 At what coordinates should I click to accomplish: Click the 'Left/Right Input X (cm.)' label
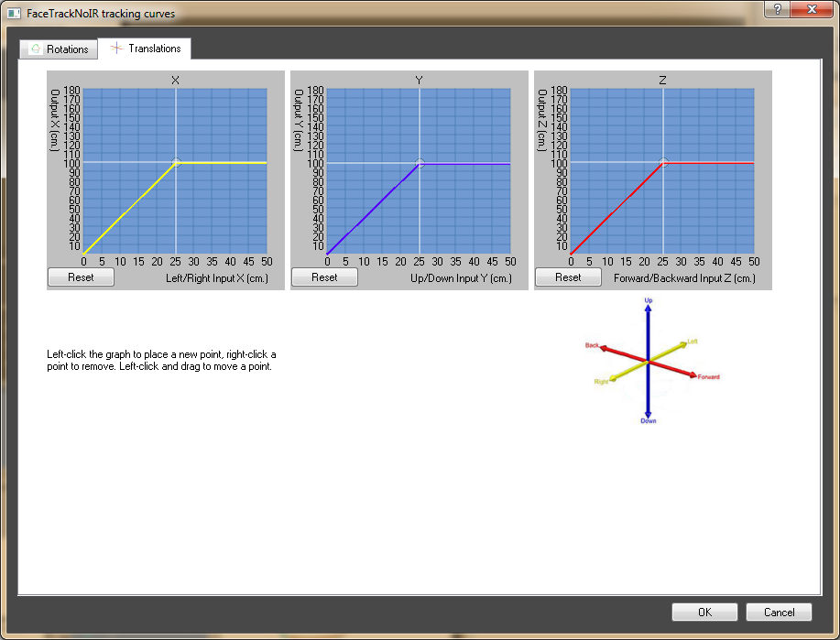tap(217, 278)
